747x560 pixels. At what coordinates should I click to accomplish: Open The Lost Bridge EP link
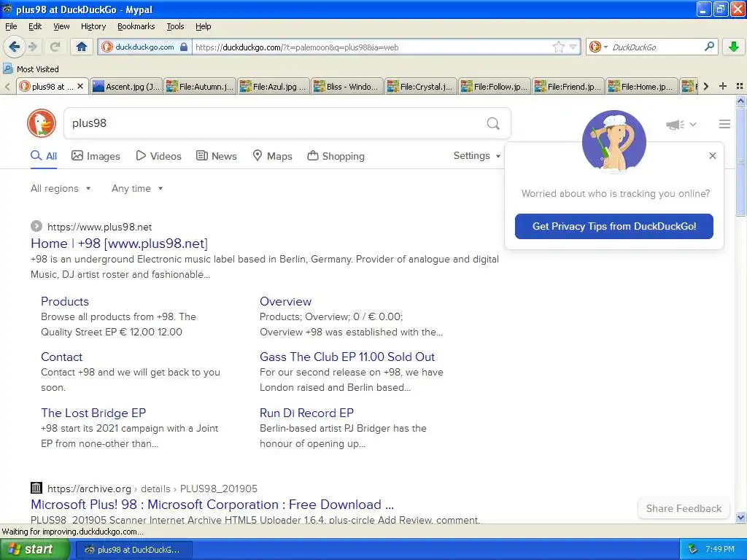(x=93, y=413)
